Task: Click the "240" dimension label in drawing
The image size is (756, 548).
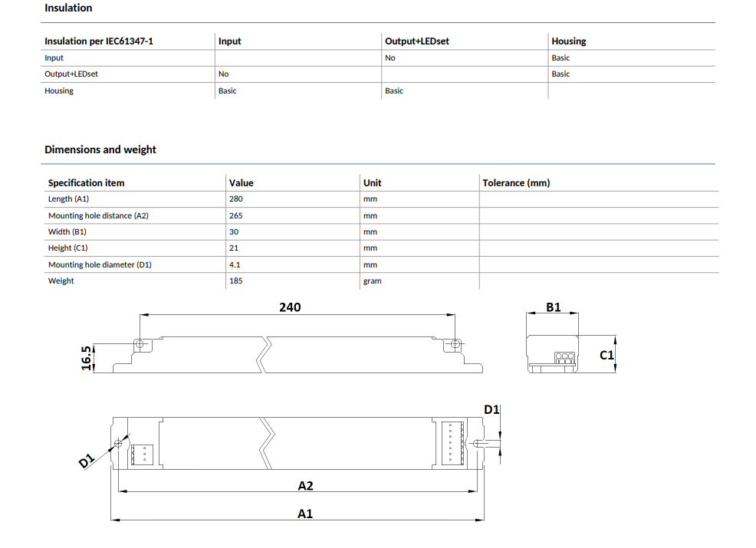Action: pyautogui.click(x=290, y=307)
